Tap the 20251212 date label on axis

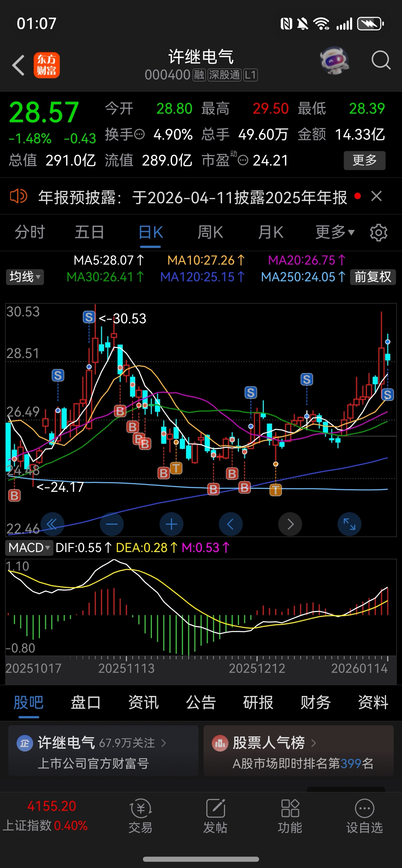(x=257, y=668)
